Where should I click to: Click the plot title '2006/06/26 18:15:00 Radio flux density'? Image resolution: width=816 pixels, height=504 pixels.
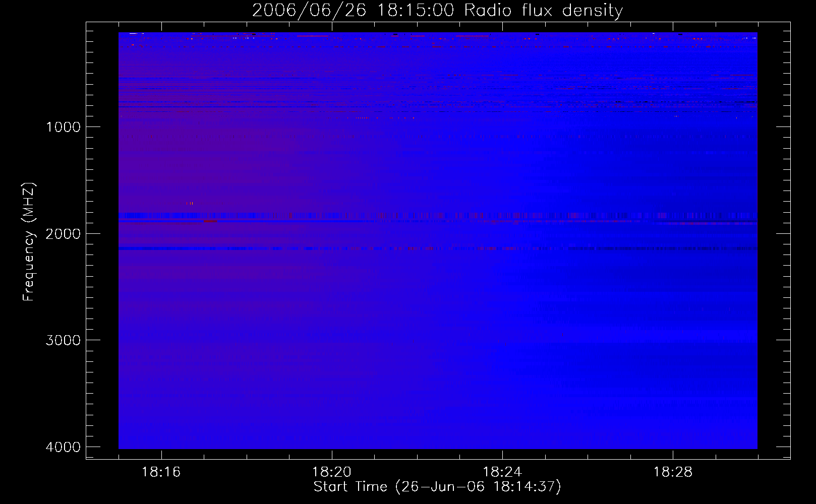(437, 11)
